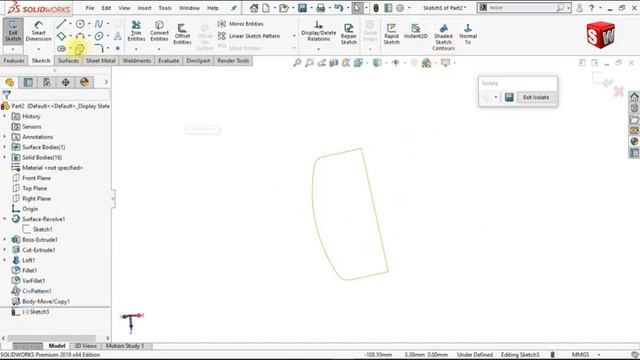The image size is (640, 360).
Task: Open the Edit menu
Action: (106, 8)
